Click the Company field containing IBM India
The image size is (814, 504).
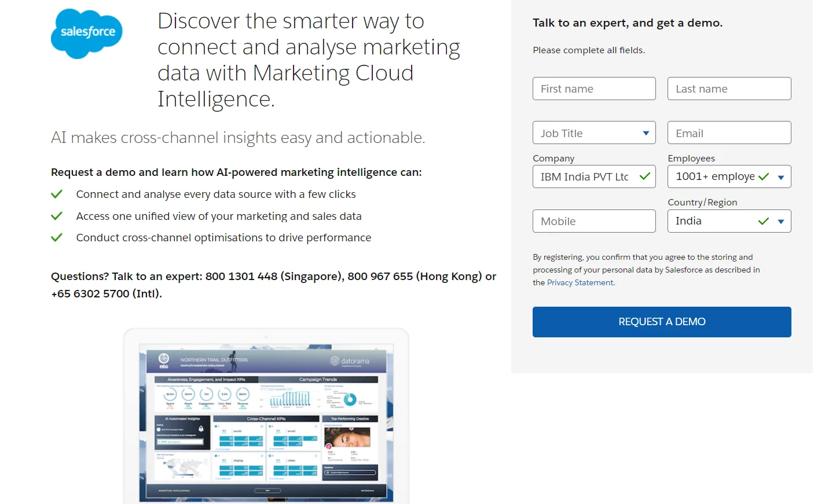pos(594,176)
